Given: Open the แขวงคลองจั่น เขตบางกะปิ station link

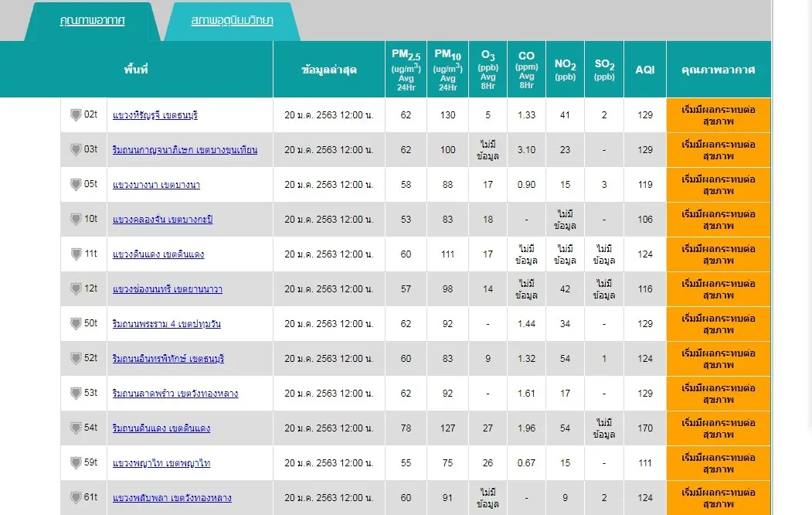Looking at the screenshot, I should tap(162, 220).
